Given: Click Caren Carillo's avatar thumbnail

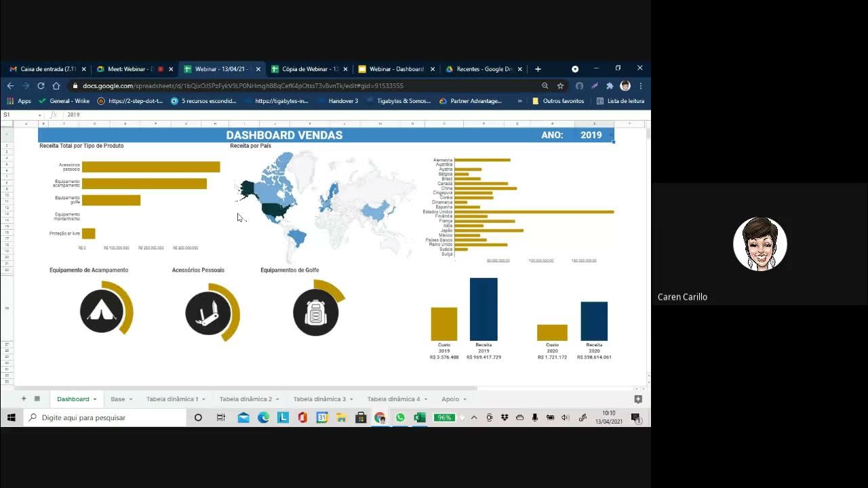Looking at the screenshot, I should tap(759, 244).
